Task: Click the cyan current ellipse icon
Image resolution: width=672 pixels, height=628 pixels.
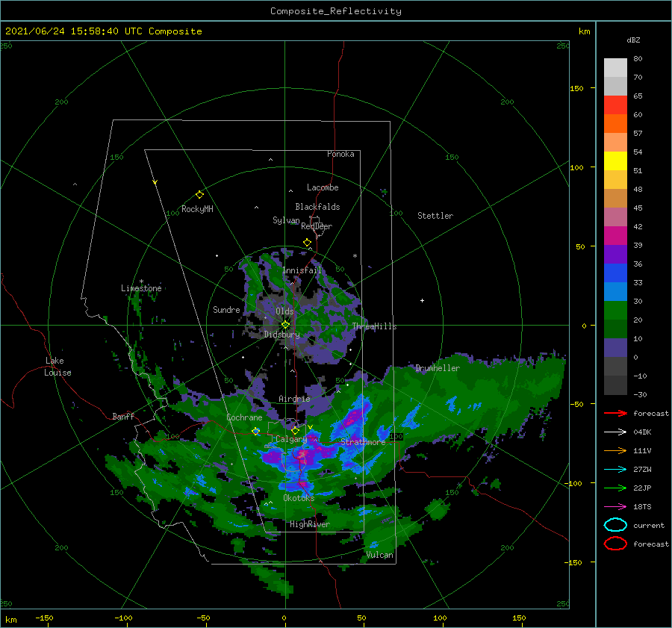Action: coord(615,525)
